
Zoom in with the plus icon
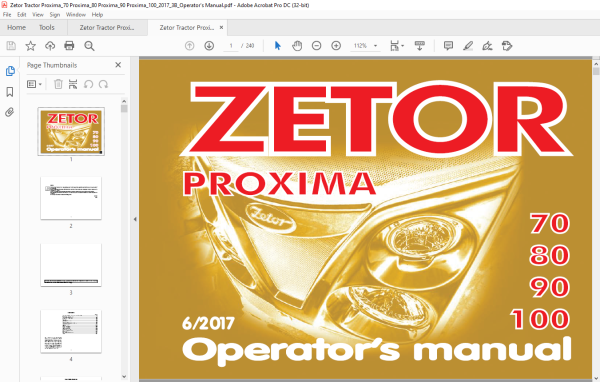tap(336, 46)
